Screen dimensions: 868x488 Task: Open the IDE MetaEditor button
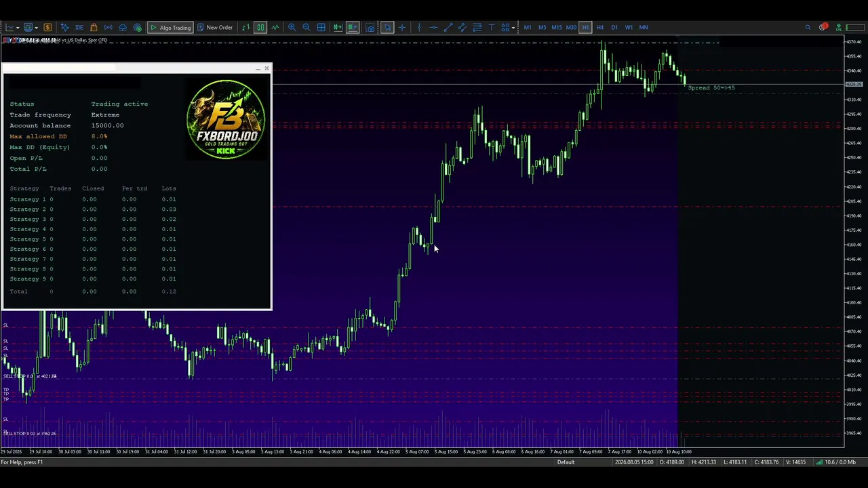[x=79, y=27]
